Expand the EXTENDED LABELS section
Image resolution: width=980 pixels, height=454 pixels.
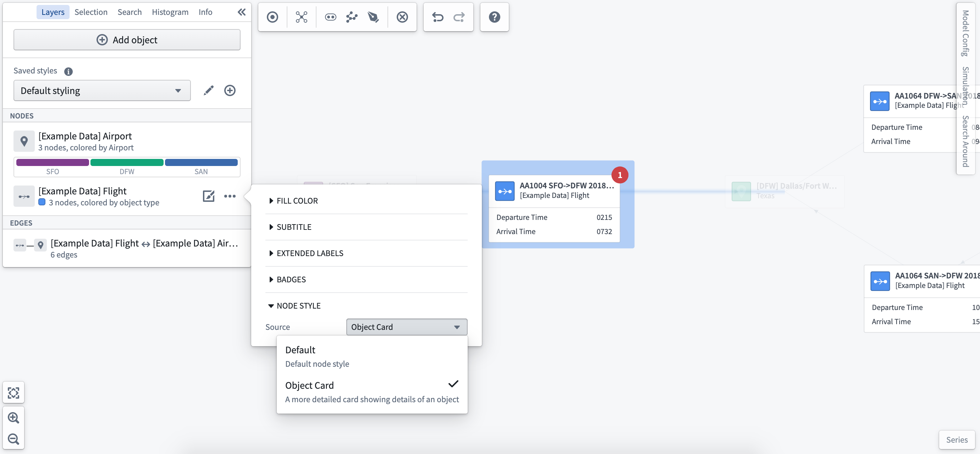coord(306,253)
